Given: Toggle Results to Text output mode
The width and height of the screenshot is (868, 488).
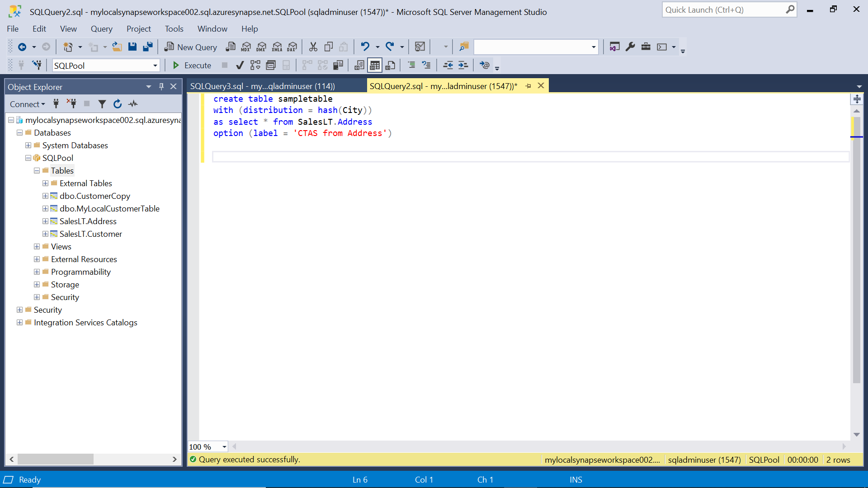Looking at the screenshot, I should pyautogui.click(x=359, y=66).
